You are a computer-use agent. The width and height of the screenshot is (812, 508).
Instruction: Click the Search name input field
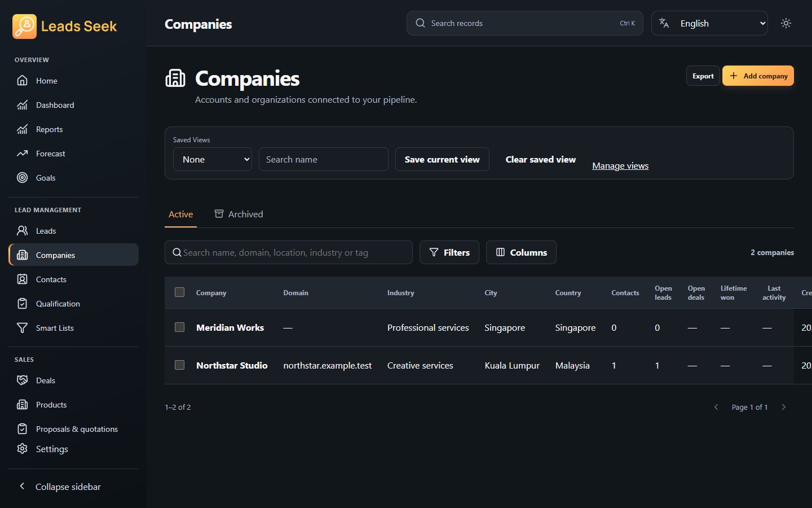pyautogui.click(x=324, y=159)
